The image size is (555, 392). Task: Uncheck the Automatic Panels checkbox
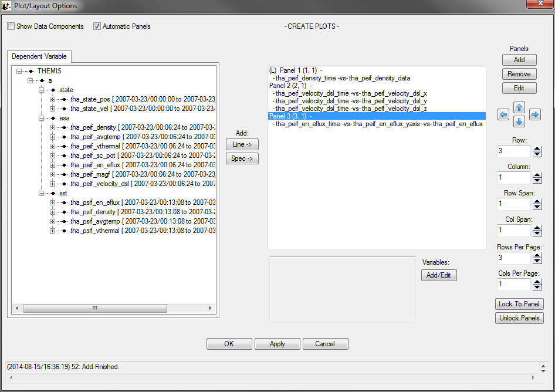pyautogui.click(x=97, y=26)
